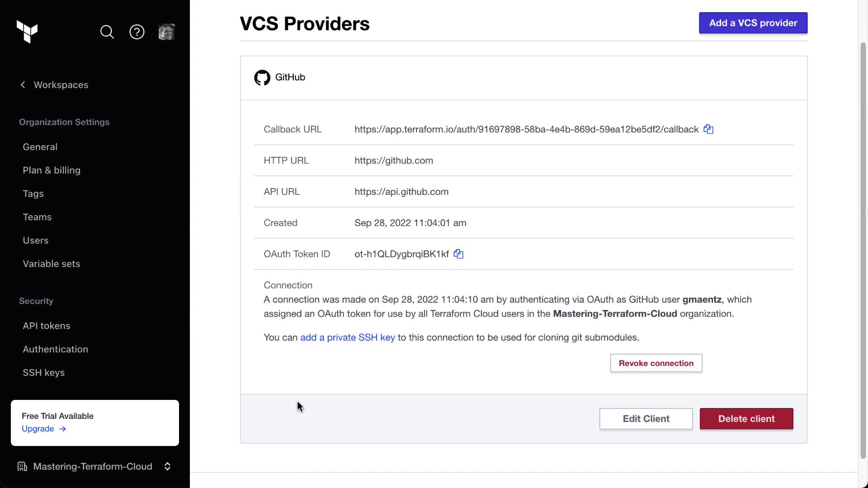Click the Terraform logo icon
The width and height of the screenshot is (868, 488).
27,32
